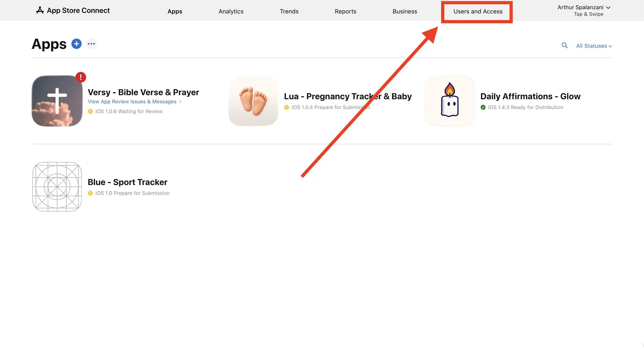The image size is (644, 347).
Task: Switch to the Analytics tab
Action: click(231, 11)
